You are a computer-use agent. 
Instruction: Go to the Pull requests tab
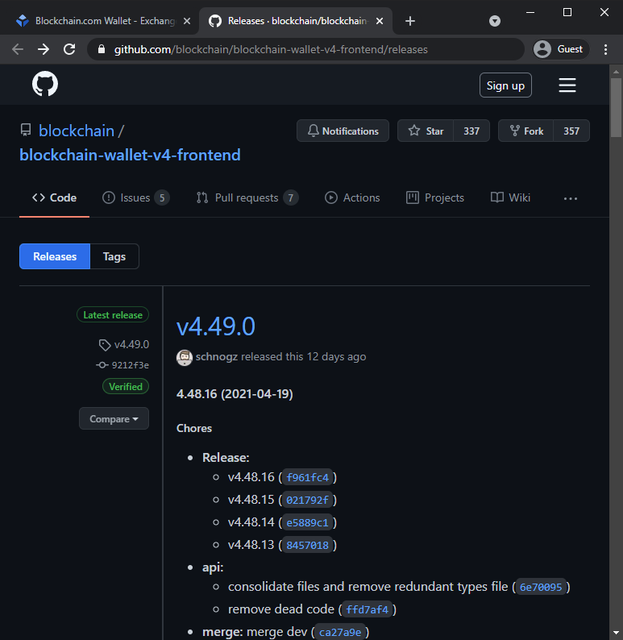[246, 198]
